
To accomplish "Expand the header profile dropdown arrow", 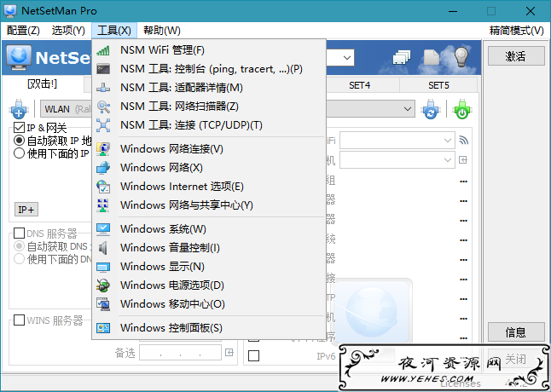I will (347, 58).
